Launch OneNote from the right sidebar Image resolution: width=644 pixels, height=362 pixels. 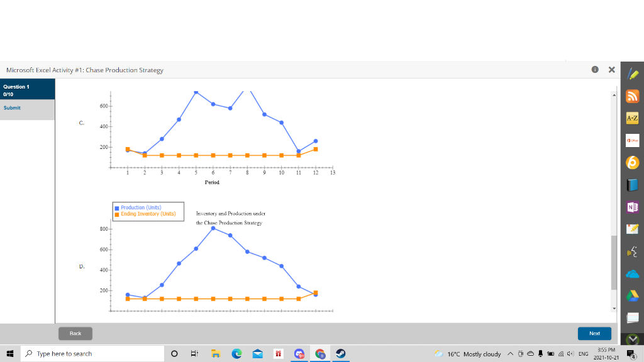coord(632,206)
